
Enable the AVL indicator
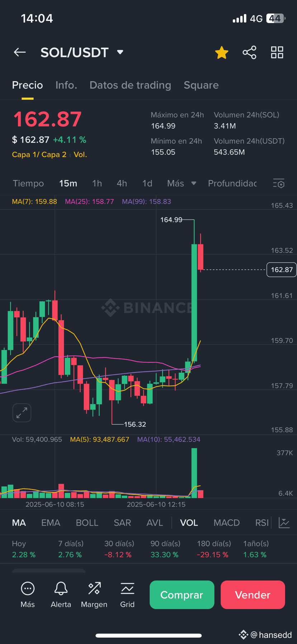coord(155,523)
